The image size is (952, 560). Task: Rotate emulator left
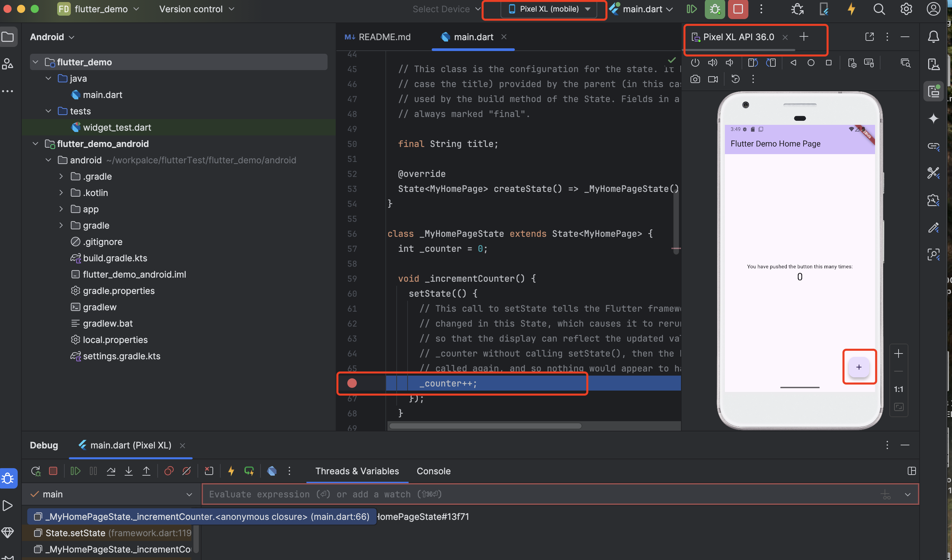(x=753, y=63)
